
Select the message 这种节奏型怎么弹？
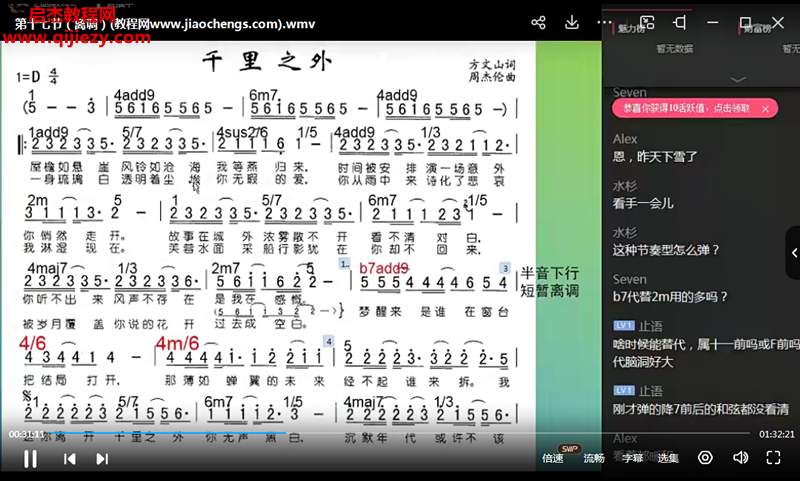click(x=666, y=250)
